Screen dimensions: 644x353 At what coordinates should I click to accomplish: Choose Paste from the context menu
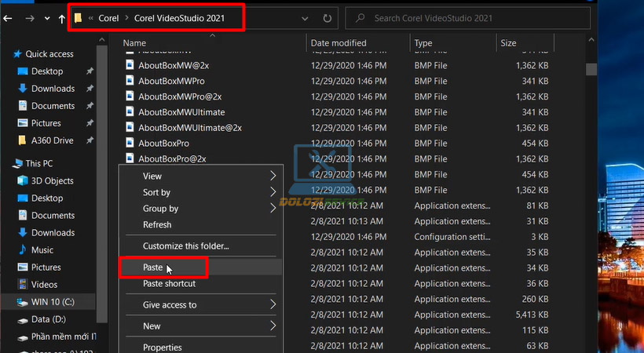click(x=153, y=267)
